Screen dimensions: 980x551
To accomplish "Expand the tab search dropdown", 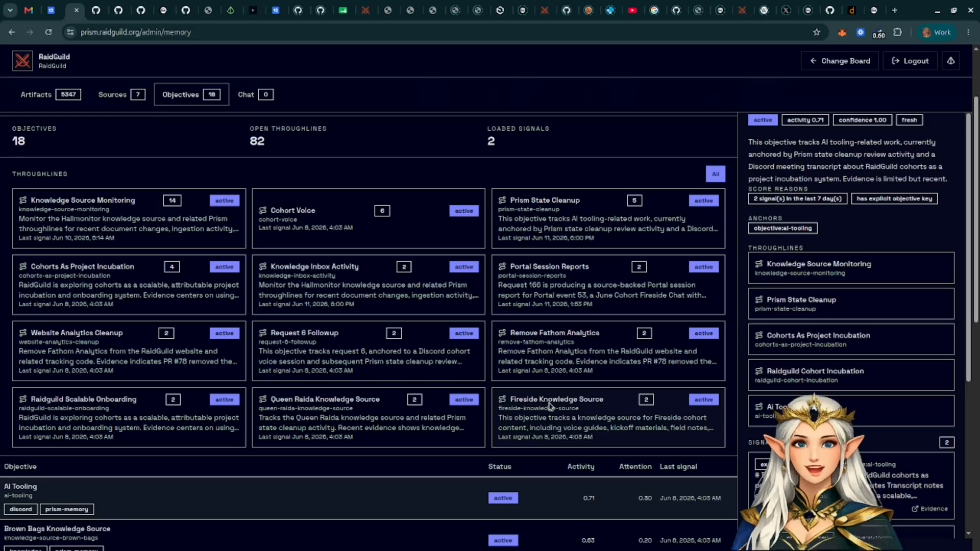I will (x=10, y=10).
